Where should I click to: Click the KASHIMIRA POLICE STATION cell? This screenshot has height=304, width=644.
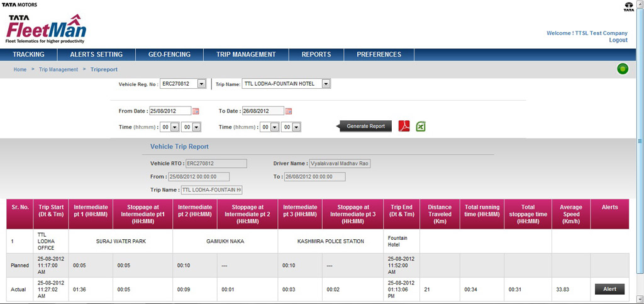[x=331, y=241]
